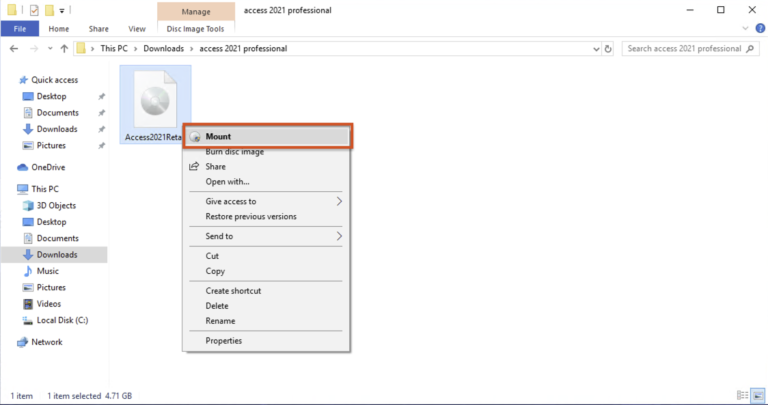The width and height of the screenshot is (768, 405).
Task: Go up one folder level
Action: (64, 48)
